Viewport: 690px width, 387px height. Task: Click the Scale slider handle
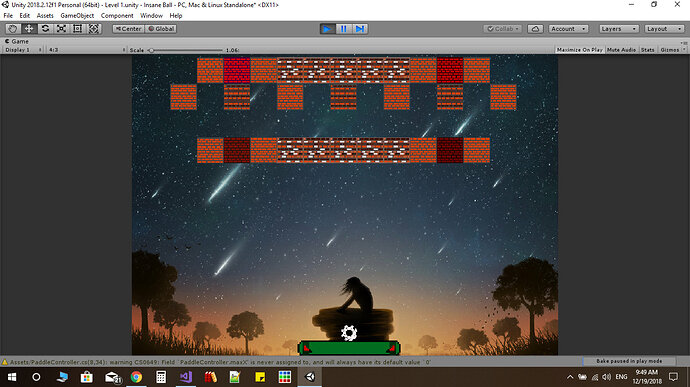[151, 50]
